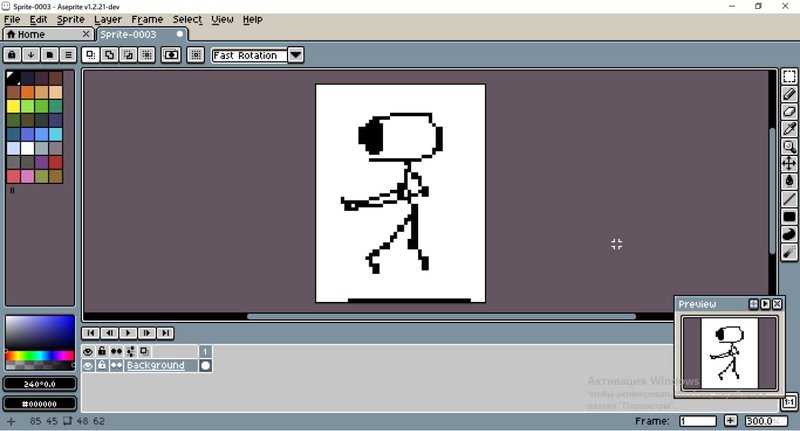Screen dimensions: 800x431
Task: Click the foreground color 240°0.0 indicator
Action: [40, 384]
